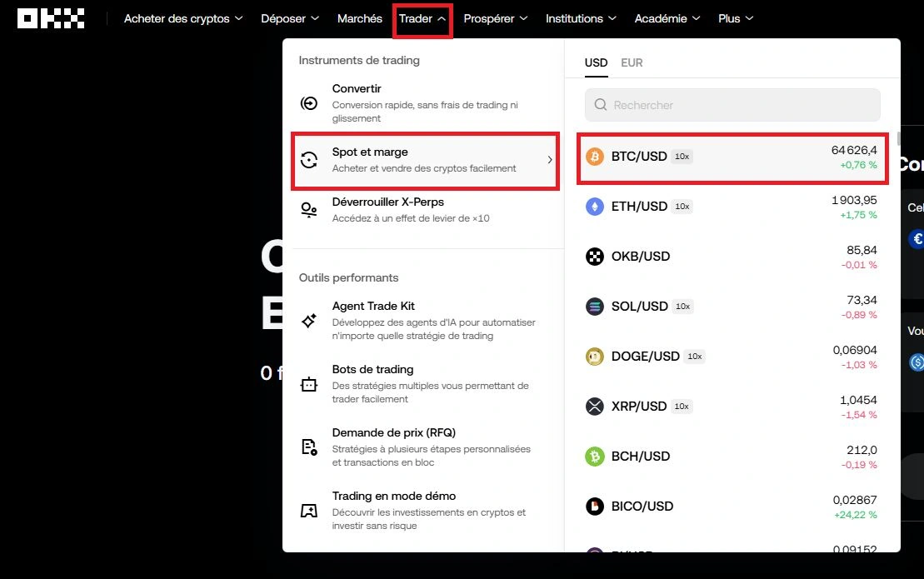
Task: Click the Bitcoin coin icon
Action: [595, 157]
